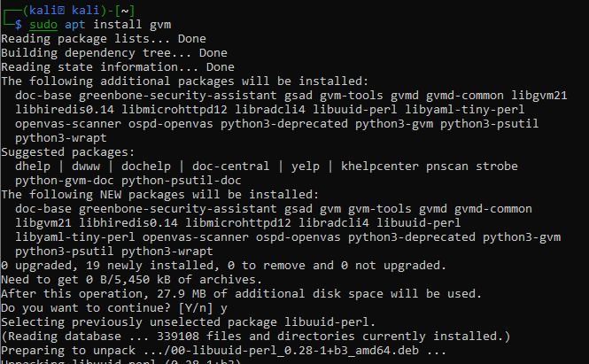Screen dimensions: 589x364
Task: Click the 'Reading state information... Done' line
Action: (x=117, y=66)
